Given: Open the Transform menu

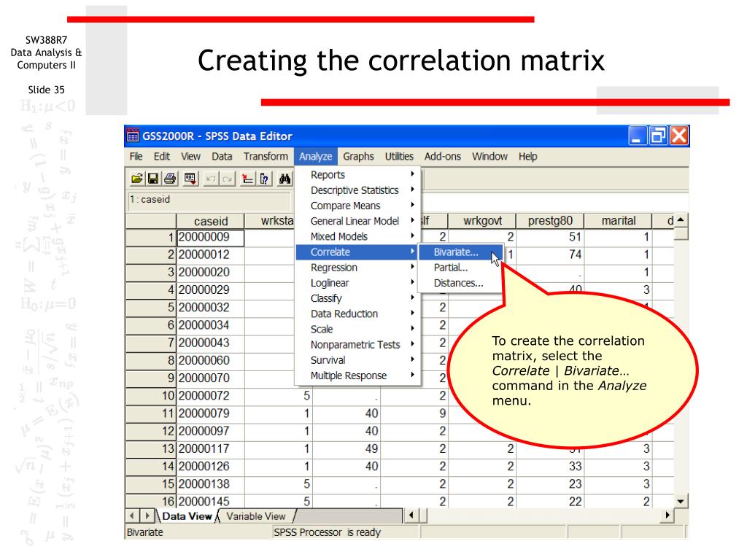Looking at the screenshot, I should [266, 156].
